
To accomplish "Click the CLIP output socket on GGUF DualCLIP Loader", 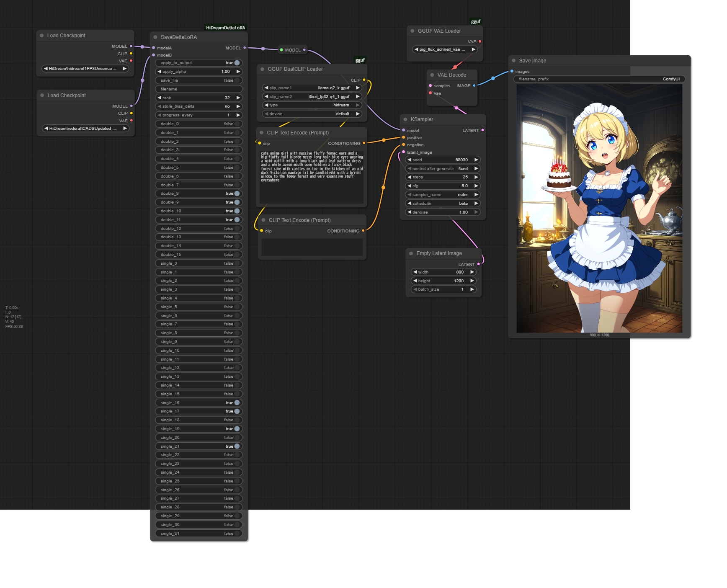I will pos(364,80).
